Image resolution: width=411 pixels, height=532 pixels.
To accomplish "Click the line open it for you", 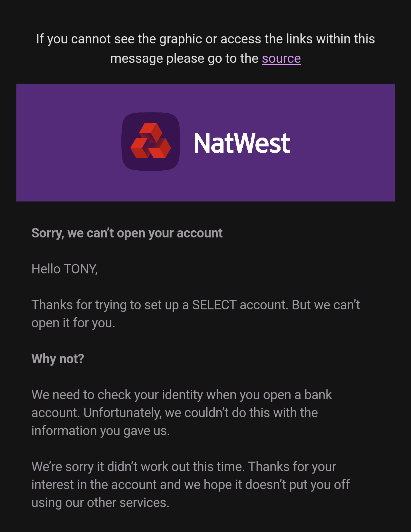I will click(73, 323).
